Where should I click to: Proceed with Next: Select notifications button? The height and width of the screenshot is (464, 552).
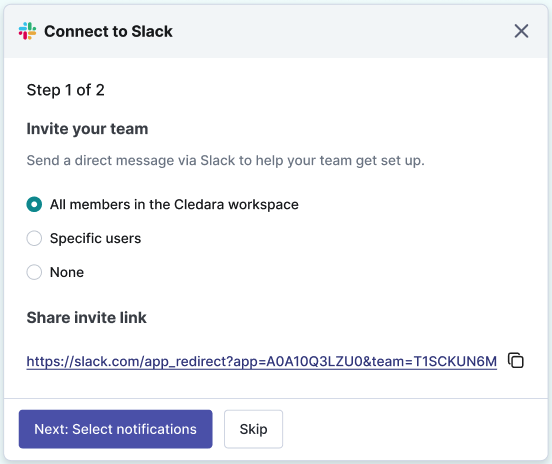tap(115, 429)
